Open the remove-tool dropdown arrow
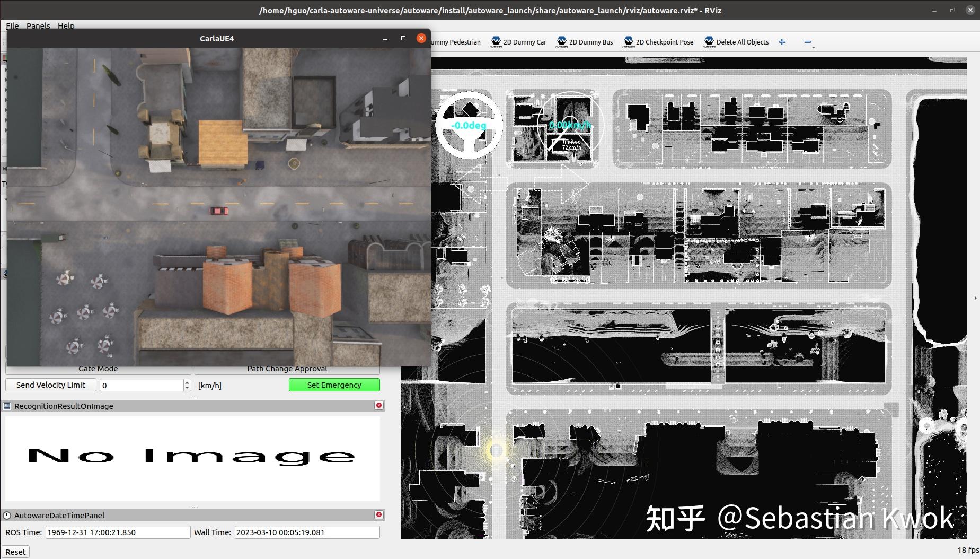980x559 pixels. click(814, 47)
